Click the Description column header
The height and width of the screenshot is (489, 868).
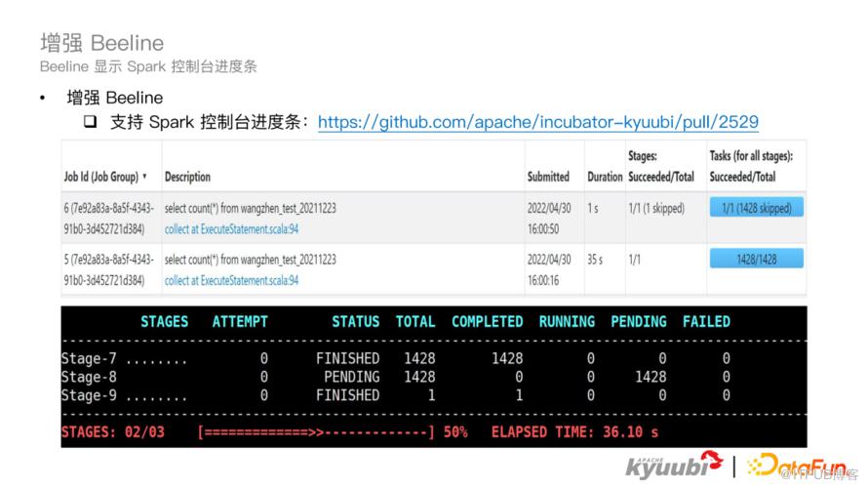(187, 177)
